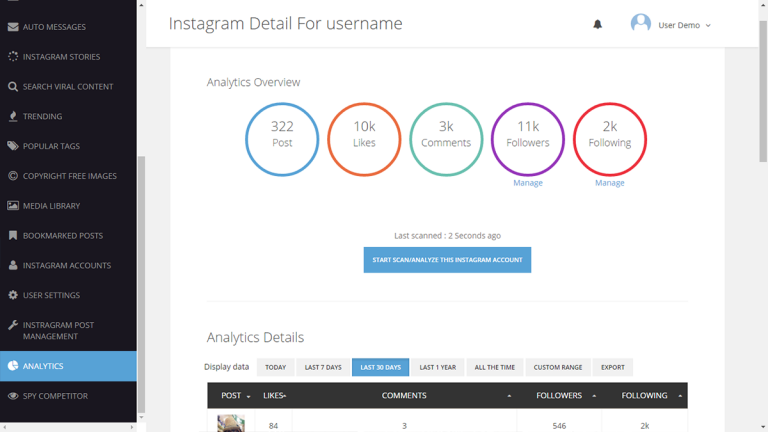Click the post thumbnail in the table

[x=231, y=424]
